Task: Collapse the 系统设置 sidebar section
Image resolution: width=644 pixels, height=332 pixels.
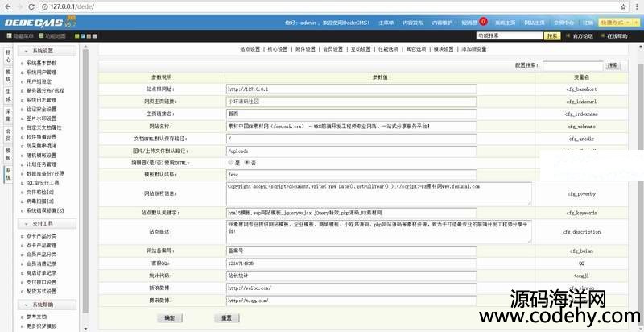Action: pyautogui.click(x=47, y=51)
